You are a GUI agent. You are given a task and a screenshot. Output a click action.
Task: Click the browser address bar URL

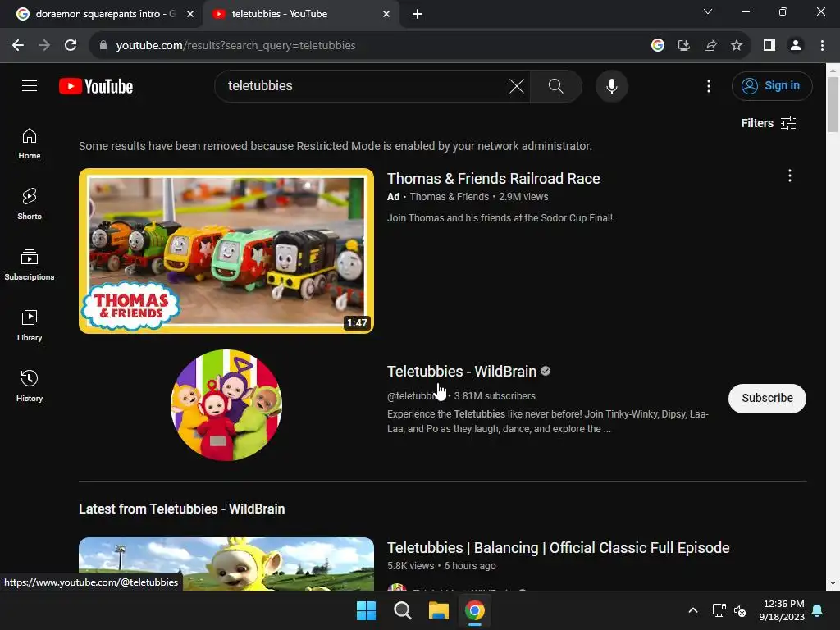point(235,46)
